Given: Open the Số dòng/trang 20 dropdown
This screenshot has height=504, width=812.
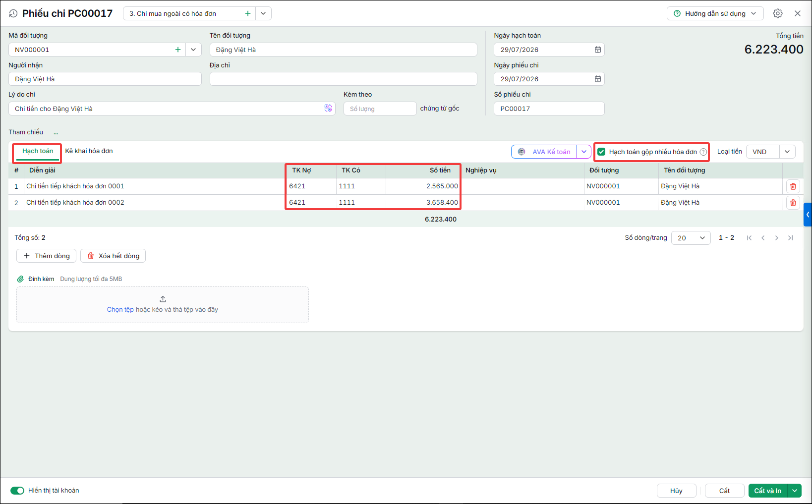Looking at the screenshot, I should [691, 238].
